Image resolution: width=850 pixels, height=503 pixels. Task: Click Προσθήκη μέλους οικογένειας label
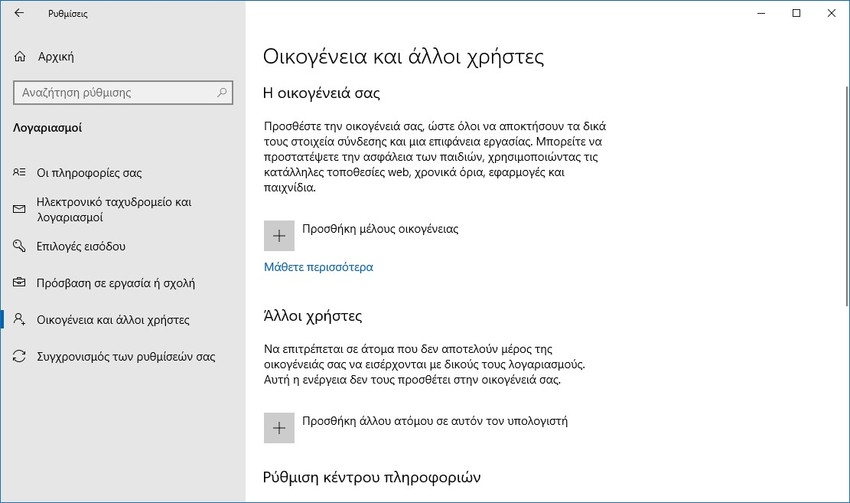(380, 229)
